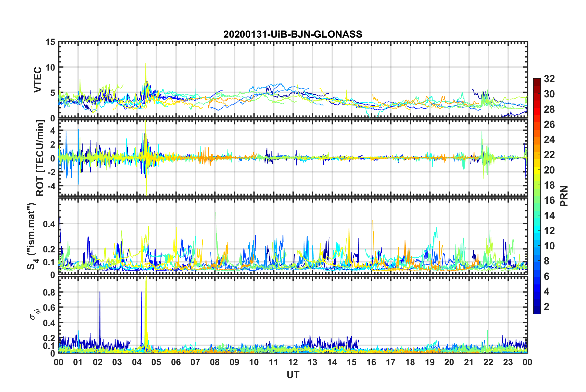Viewport: 586px width, 392px height.
Task: Click the colorbar tick label 32
Action: pos(549,79)
